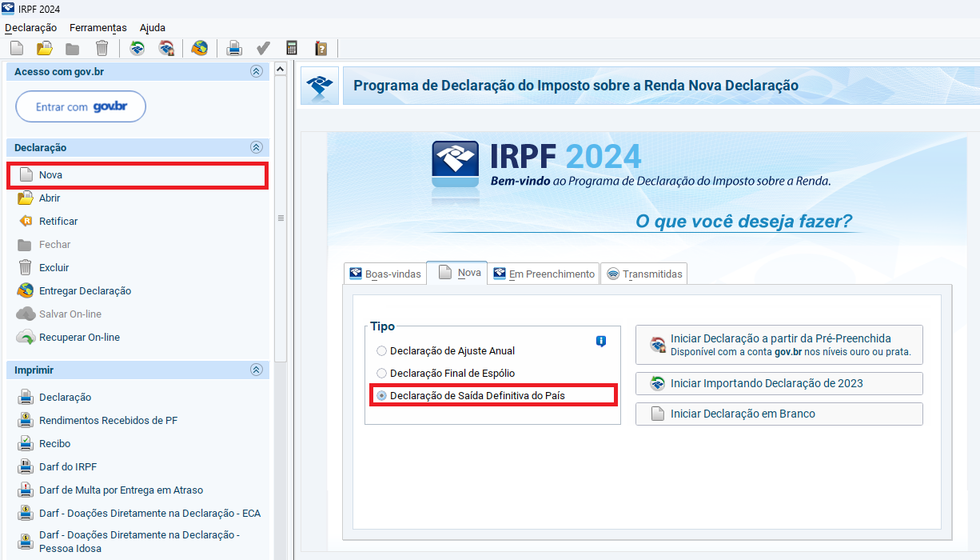Switch to the Transmitidas tab
The width and height of the screenshot is (980, 560).
click(x=644, y=274)
